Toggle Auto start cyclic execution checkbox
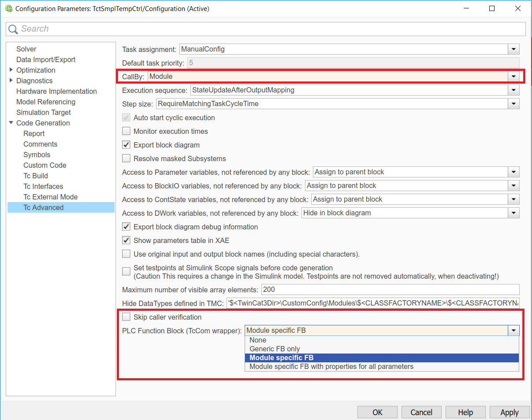This screenshot has width=532, height=420. pos(126,118)
